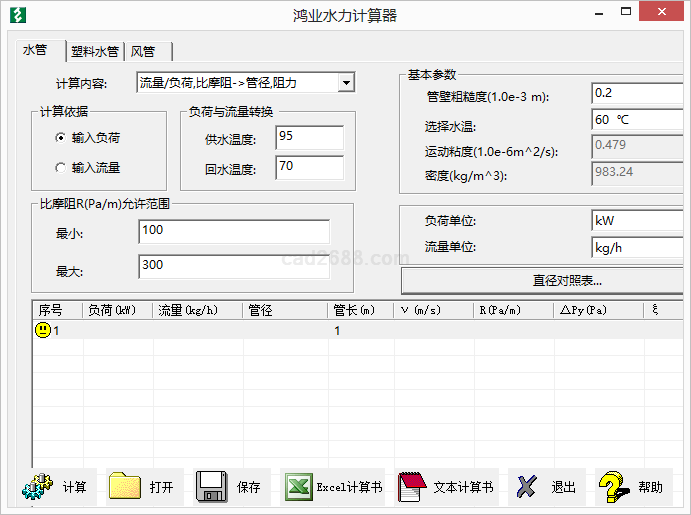Open the 选择水温 60 ℃ combo box
Image resolution: width=691 pixels, height=515 pixels.
coord(637,120)
